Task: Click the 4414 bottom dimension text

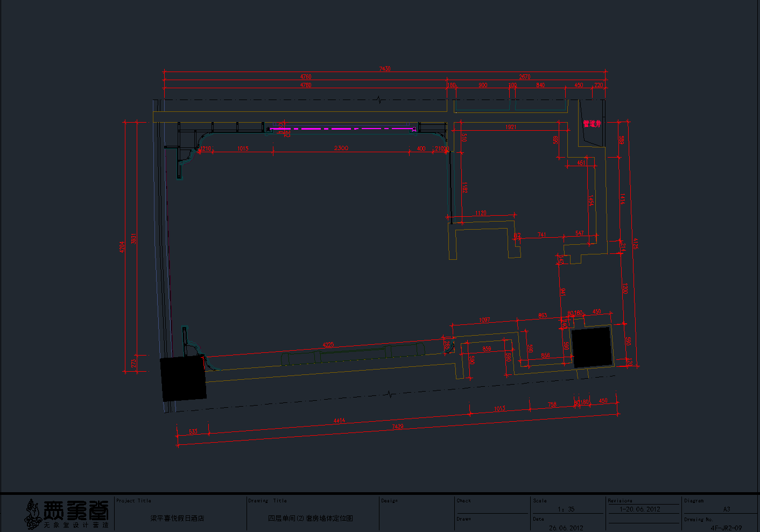Action: point(339,421)
